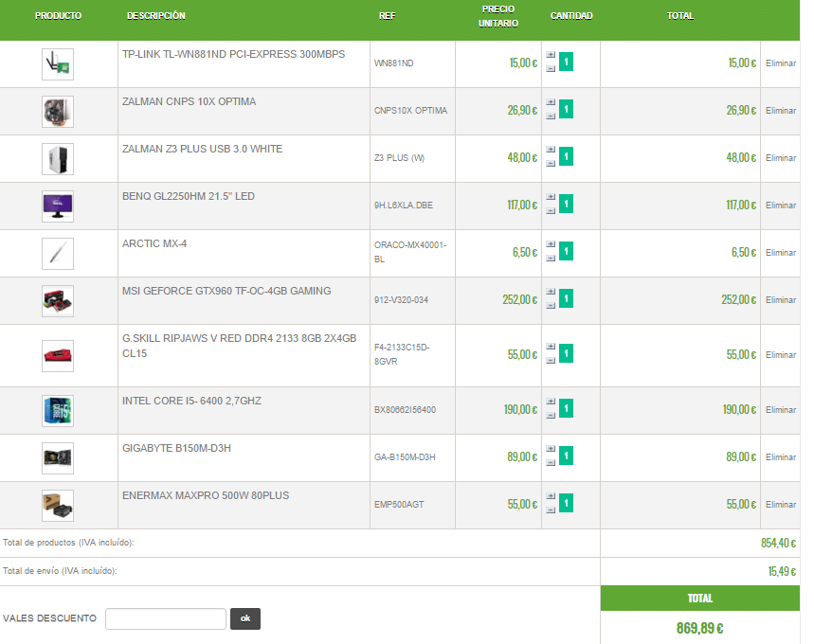Increase quantity of BENQ GL2250HM monitor
This screenshot has width=814, height=644.
coord(551,197)
